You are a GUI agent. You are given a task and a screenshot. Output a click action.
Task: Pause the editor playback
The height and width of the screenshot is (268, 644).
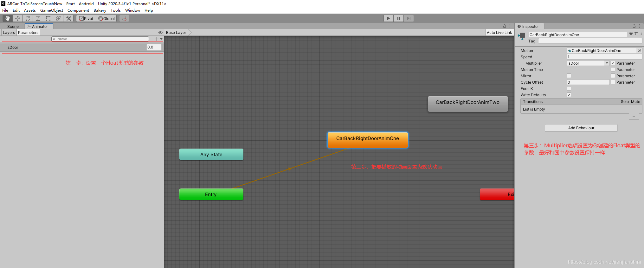(398, 18)
